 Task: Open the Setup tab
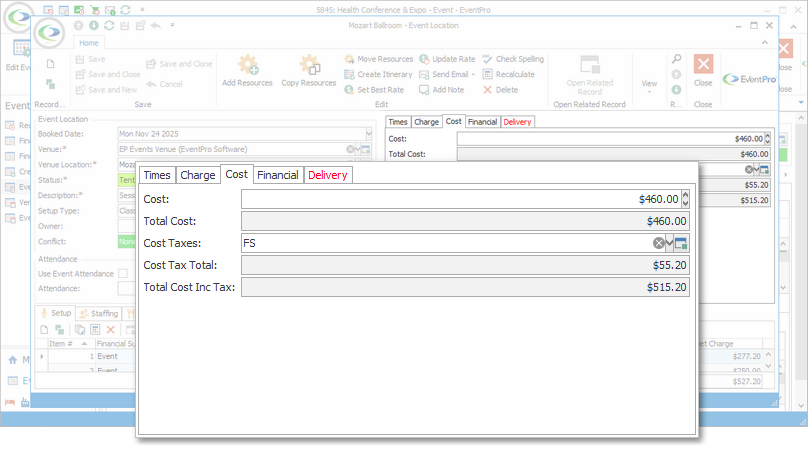click(56, 313)
